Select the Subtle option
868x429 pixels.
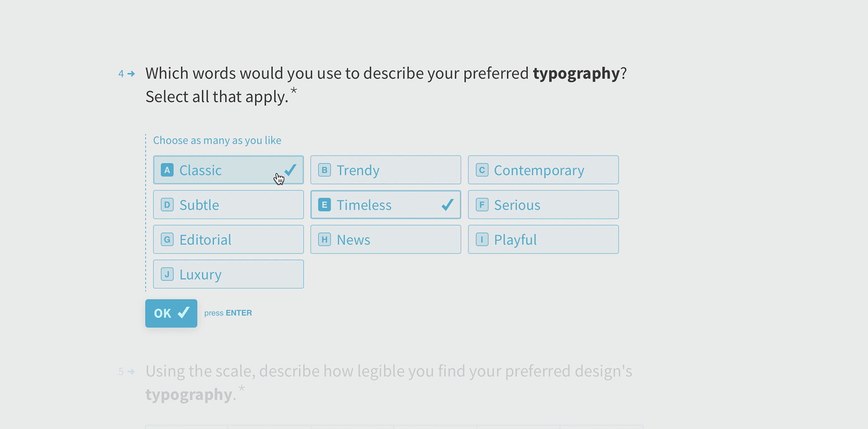(x=228, y=205)
